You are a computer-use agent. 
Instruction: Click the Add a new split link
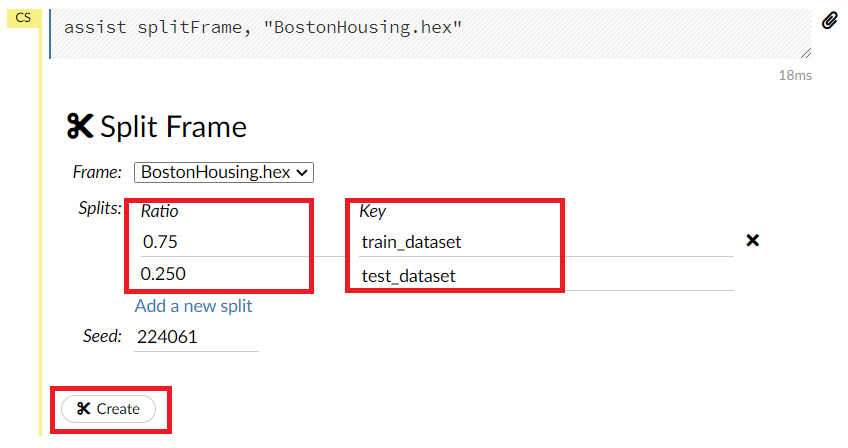coord(193,306)
